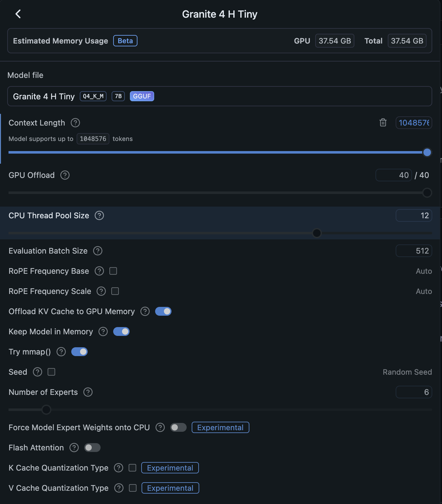The width and height of the screenshot is (442, 504).
Task: Open the help icon for Context Length
Action: point(75,123)
